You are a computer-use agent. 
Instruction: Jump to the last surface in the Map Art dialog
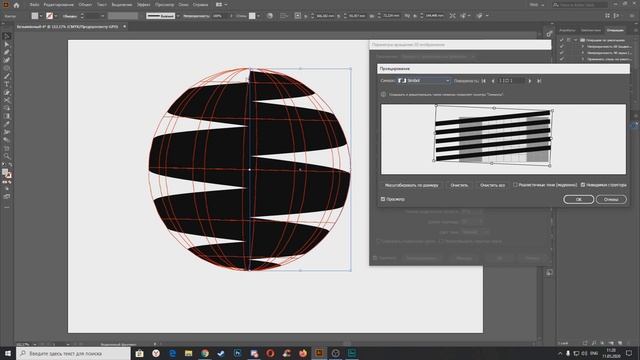click(x=539, y=81)
